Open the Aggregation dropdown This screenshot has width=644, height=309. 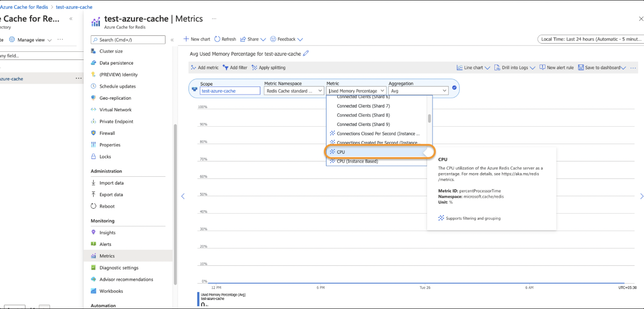pyautogui.click(x=418, y=91)
